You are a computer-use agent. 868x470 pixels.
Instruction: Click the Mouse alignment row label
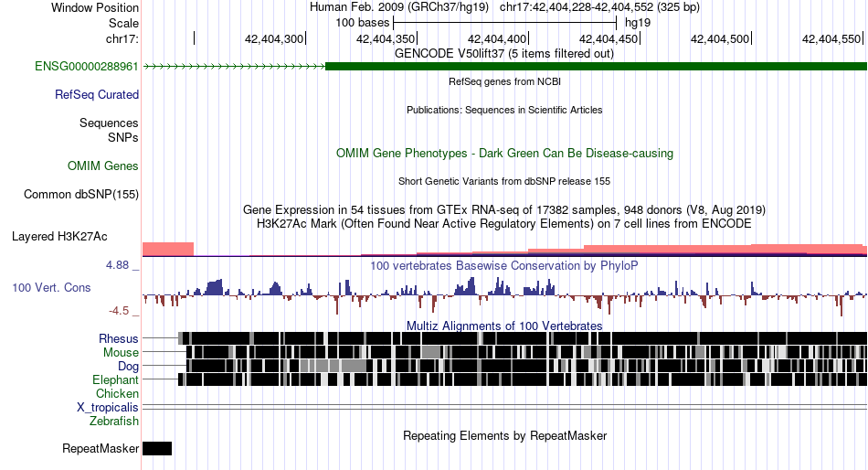[x=121, y=353]
